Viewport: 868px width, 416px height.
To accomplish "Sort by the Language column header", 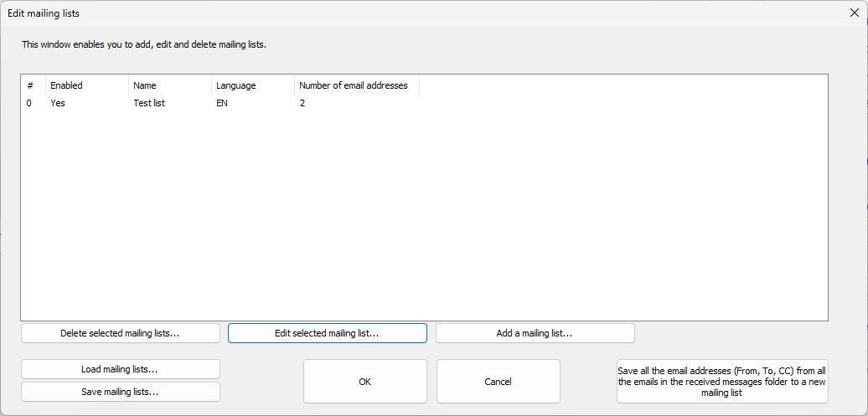I will pos(253,85).
